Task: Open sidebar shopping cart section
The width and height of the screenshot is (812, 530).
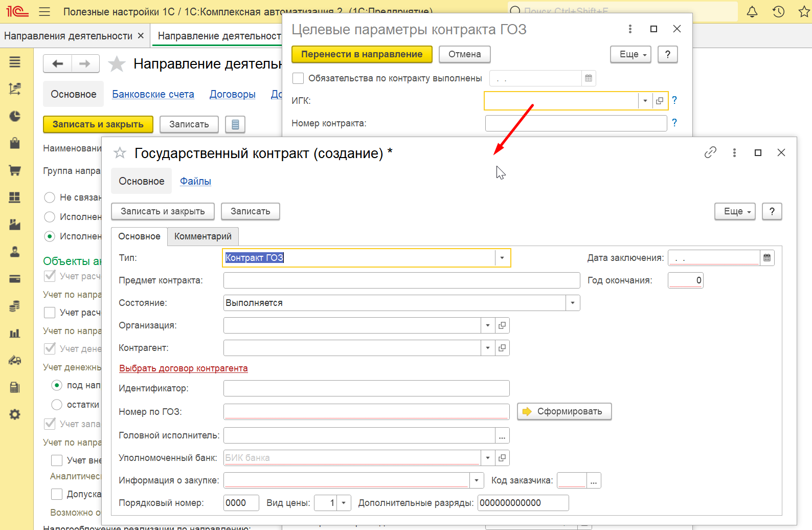Action: tap(15, 170)
